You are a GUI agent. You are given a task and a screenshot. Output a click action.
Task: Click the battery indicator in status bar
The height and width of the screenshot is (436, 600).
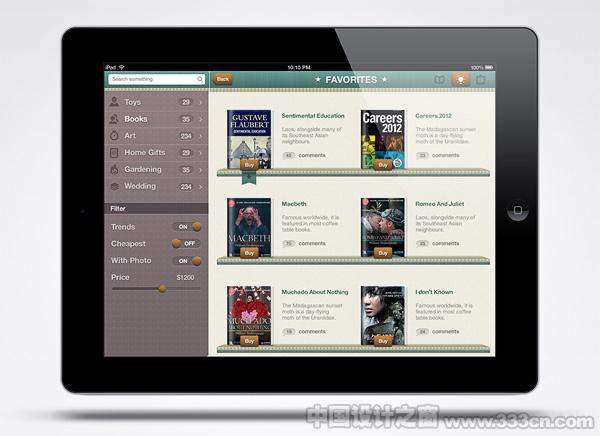[489, 67]
